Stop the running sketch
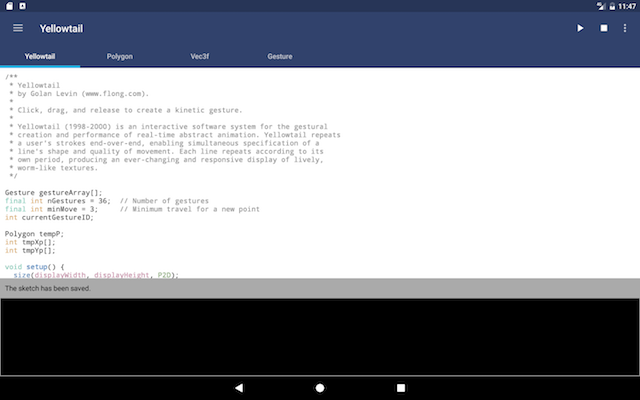Image resolution: width=640 pixels, height=400 pixels. point(604,28)
